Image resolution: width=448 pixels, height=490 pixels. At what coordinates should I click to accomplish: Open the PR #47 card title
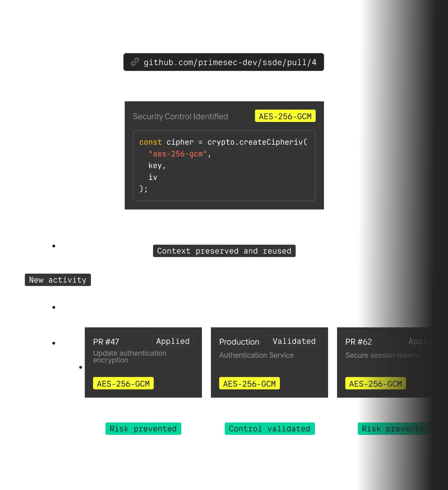106,342
